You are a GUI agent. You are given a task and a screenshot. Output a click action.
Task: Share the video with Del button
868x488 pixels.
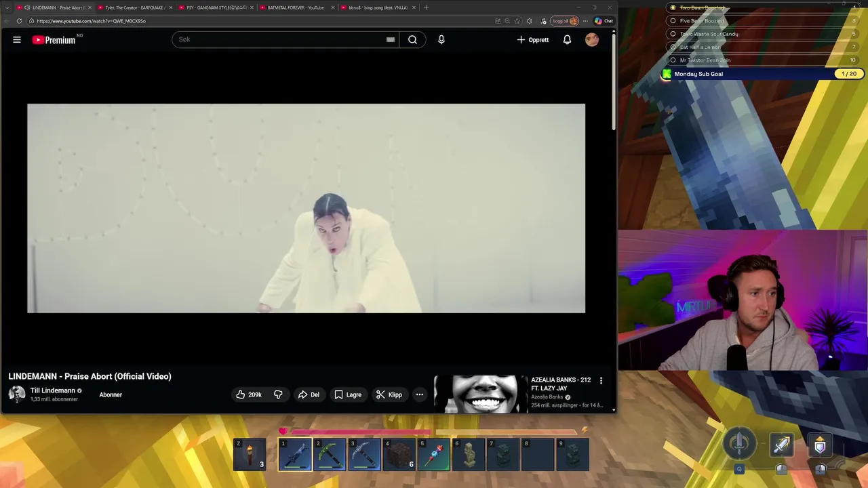[x=309, y=394]
